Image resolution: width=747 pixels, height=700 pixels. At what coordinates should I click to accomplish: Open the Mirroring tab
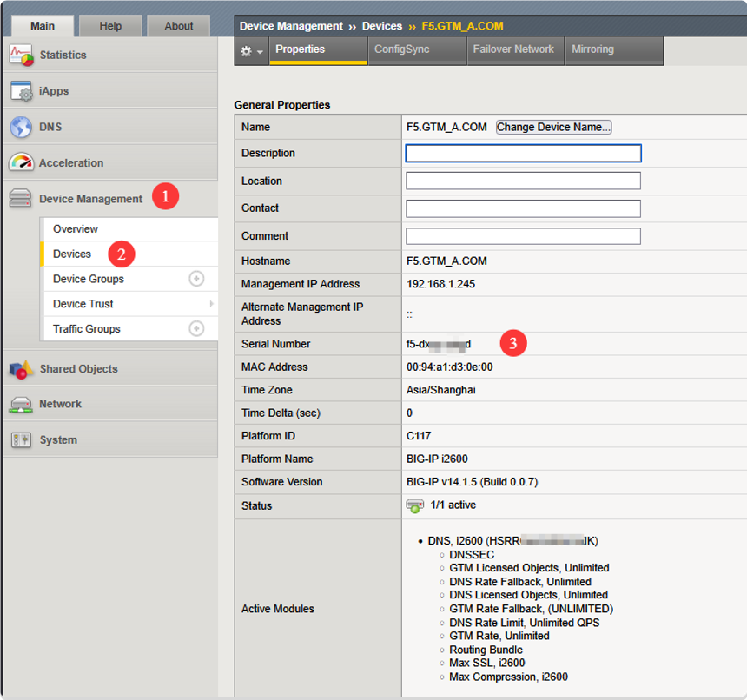pos(614,50)
